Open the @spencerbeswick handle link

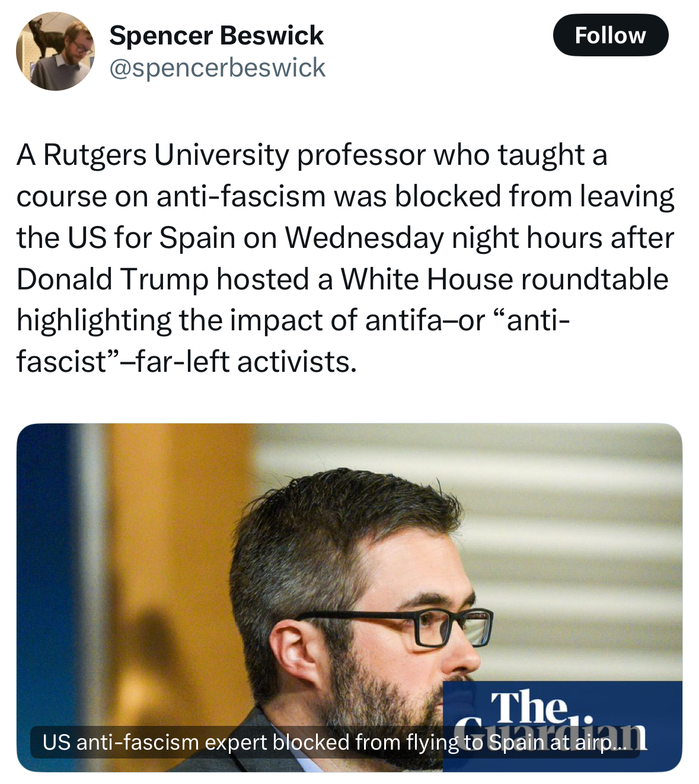218,68
